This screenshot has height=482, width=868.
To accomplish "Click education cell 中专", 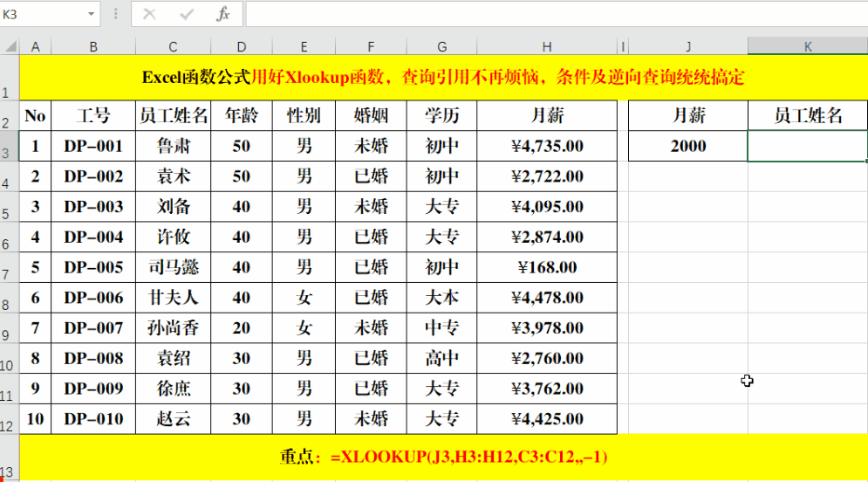I will tap(441, 328).
